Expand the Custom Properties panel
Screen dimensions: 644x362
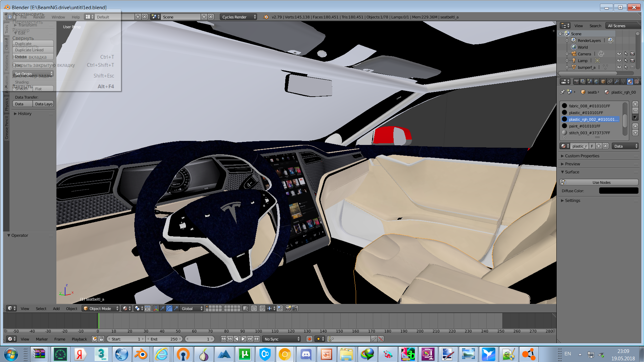(x=582, y=156)
